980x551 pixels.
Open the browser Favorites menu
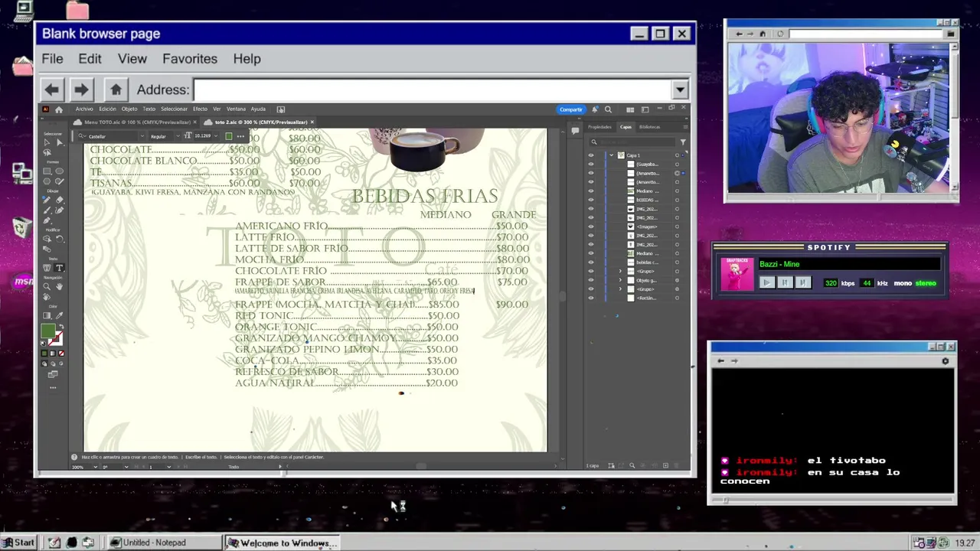(x=190, y=59)
